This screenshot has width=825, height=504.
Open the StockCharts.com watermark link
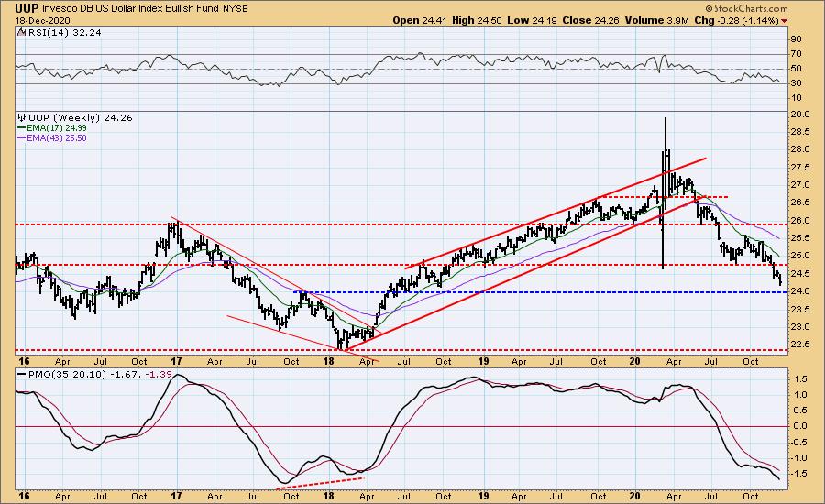point(746,8)
